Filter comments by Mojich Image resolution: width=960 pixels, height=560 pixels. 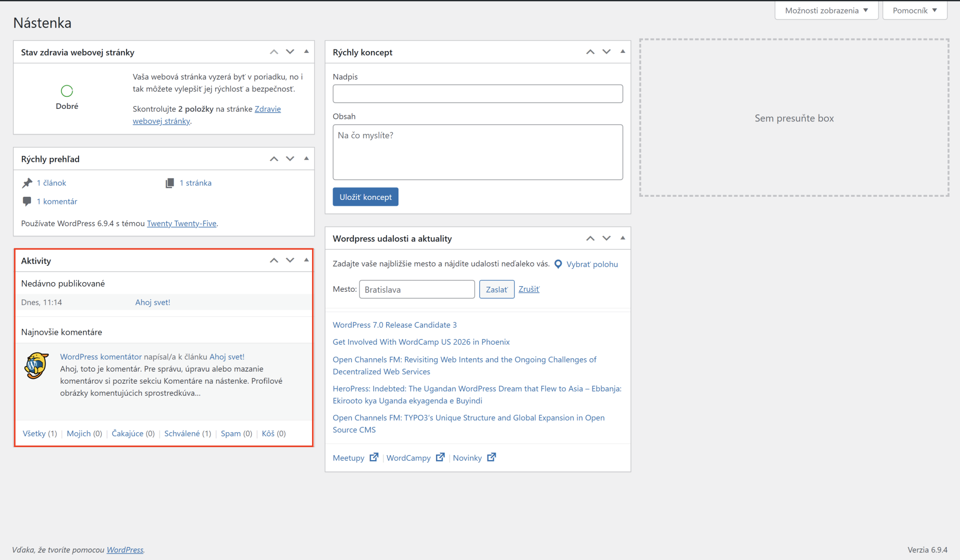pyautogui.click(x=79, y=434)
